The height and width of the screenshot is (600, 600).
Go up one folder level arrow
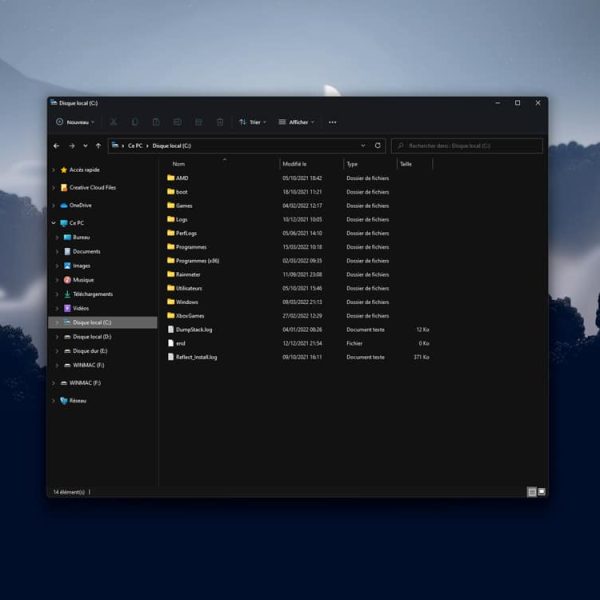98,146
